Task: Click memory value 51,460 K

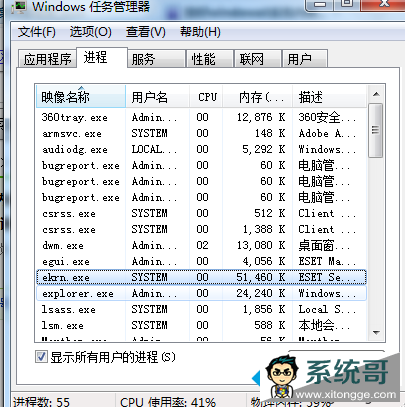Action: click(261, 277)
